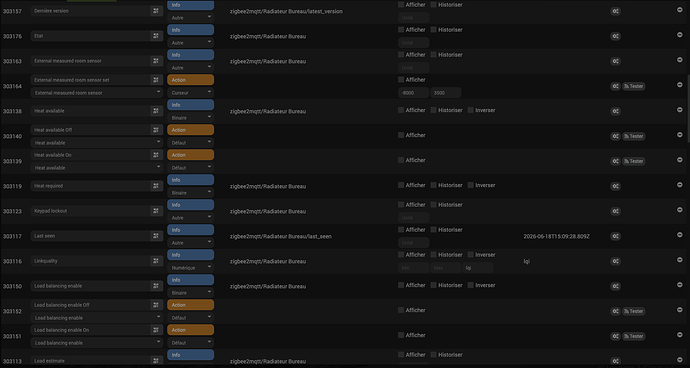Click the 3500 maximum value field
Image resolution: width=690 pixels, height=368 pixels.
point(446,93)
